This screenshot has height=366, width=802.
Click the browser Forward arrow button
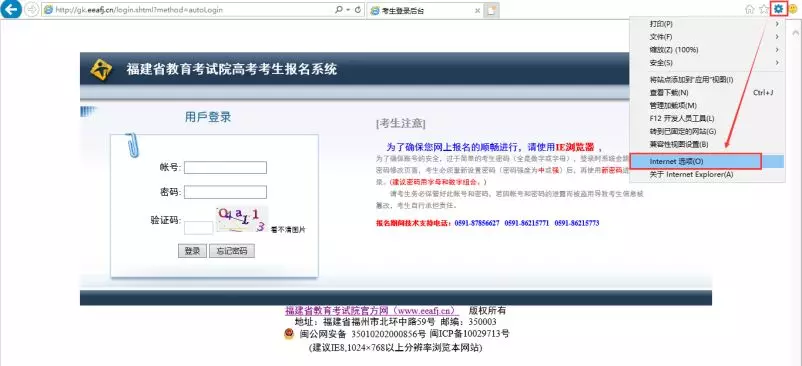[x=31, y=10]
